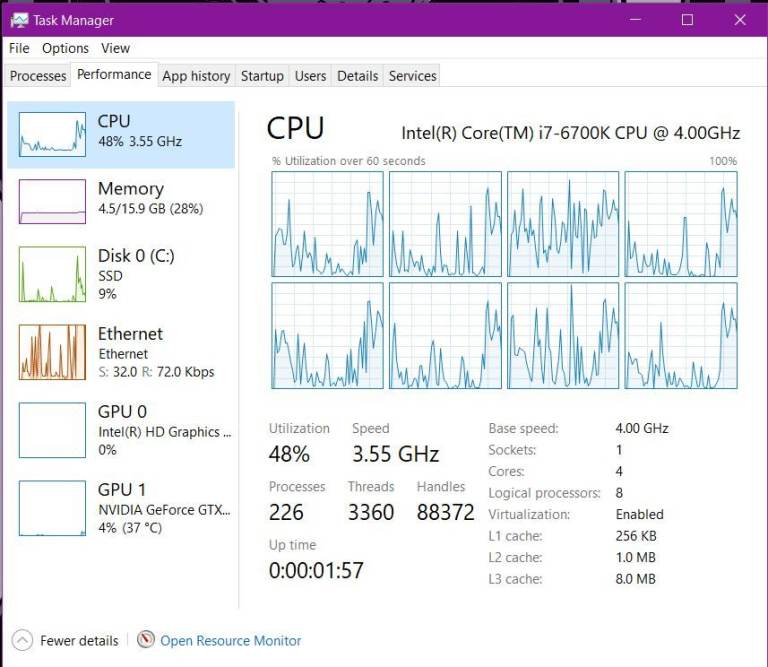Switch to the App history tab
The width and height of the screenshot is (768, 667).
[196, 76]
